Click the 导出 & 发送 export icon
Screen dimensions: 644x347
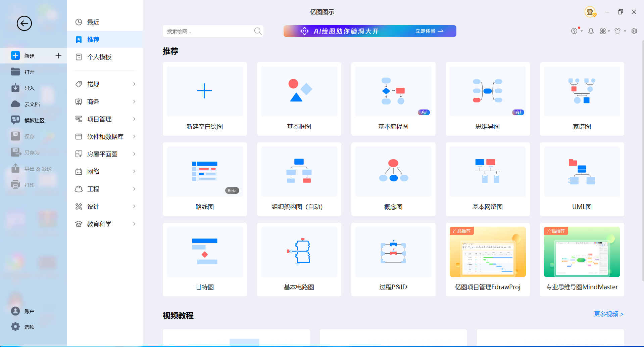pos(15,168)
